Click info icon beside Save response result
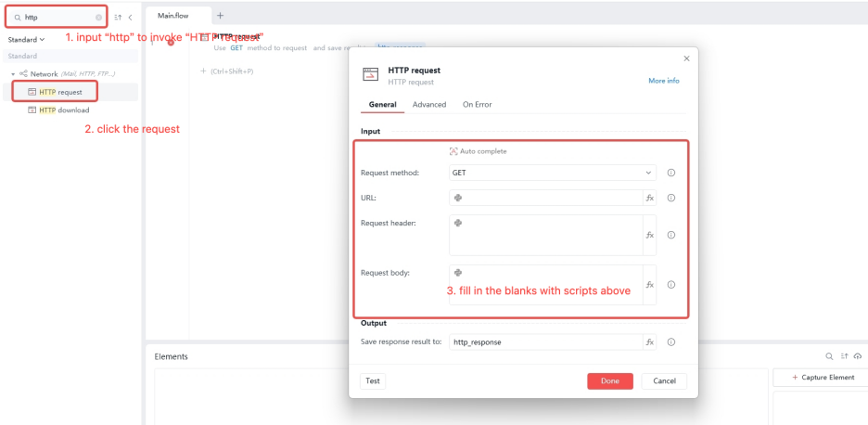The image size is (868, 425). click(670, 342)
